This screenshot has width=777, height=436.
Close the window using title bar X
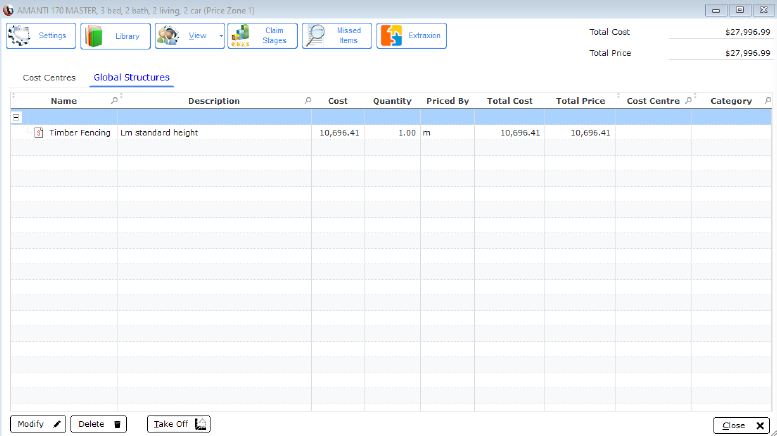point(764,10)
